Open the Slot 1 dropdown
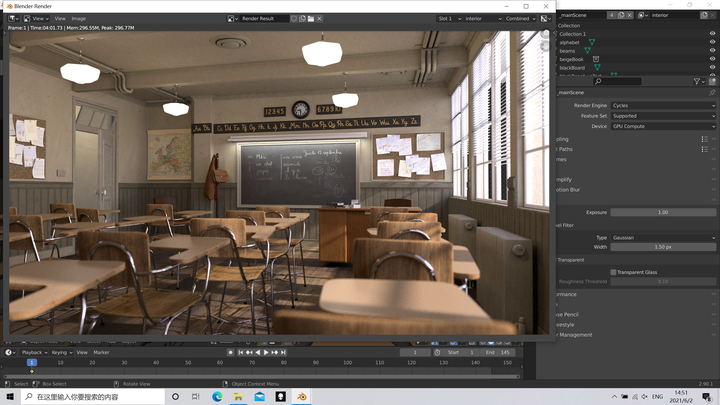The height and width of the screenshot is (405, 720). coord(449,19)
